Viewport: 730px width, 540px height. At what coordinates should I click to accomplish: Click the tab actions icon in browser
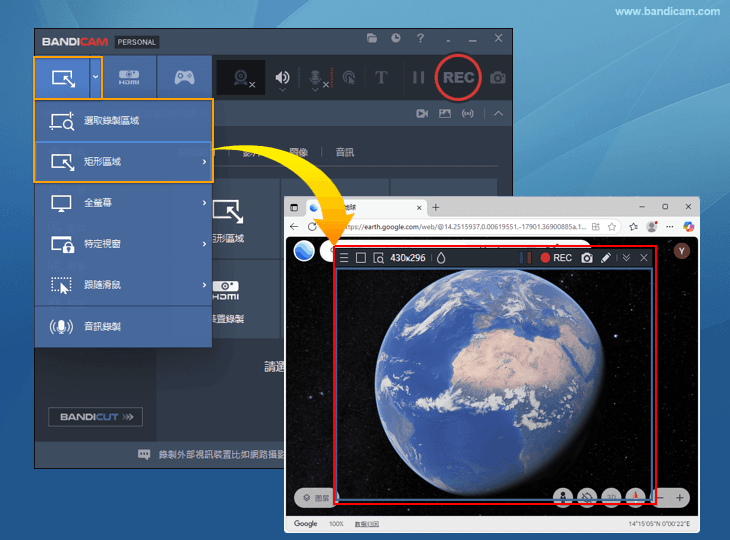coord(294,208)
